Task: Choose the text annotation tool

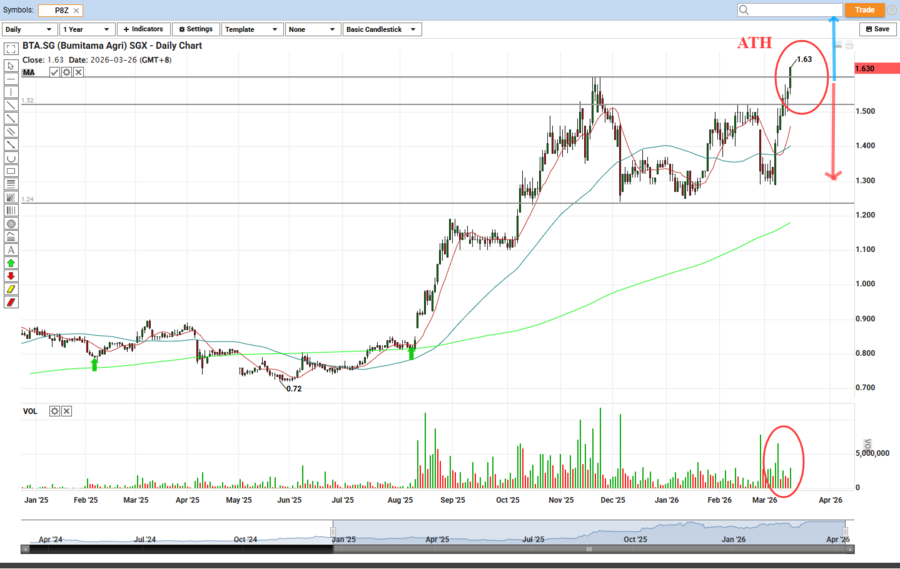Action: pyautogui.click(x=11, y=250)
